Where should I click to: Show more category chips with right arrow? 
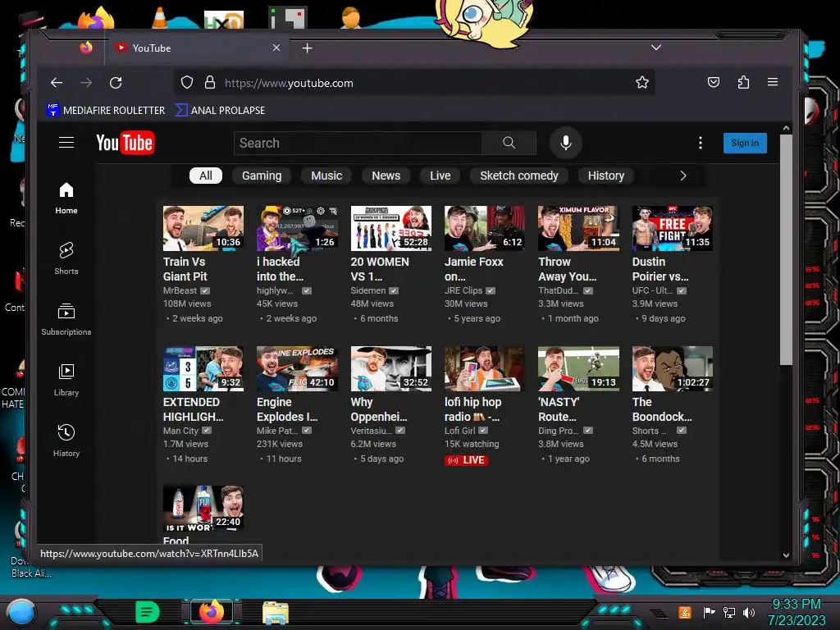point(683,176)
